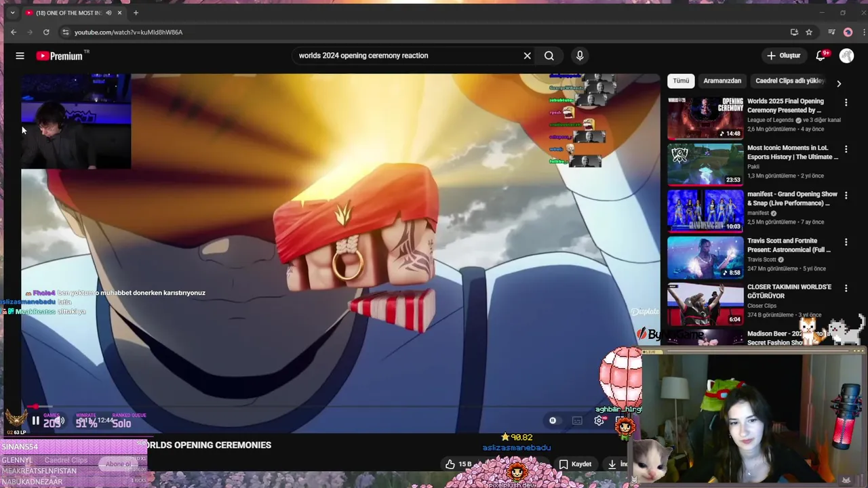Open options for Most Iconic Moments video
The width and height of the screenshot is (868, 488).
point(846,148)
